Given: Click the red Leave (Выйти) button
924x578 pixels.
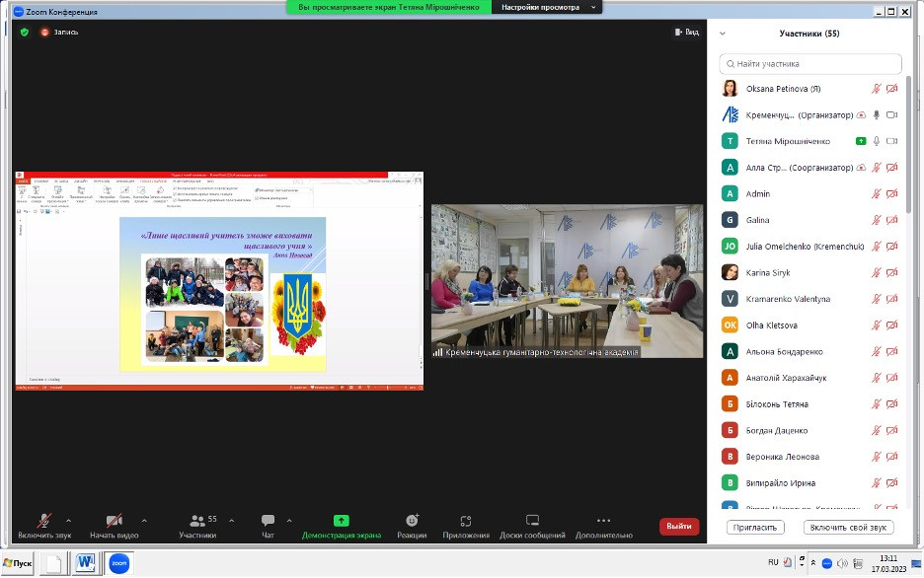Looking at the screenshot, I should click(678, 526).
